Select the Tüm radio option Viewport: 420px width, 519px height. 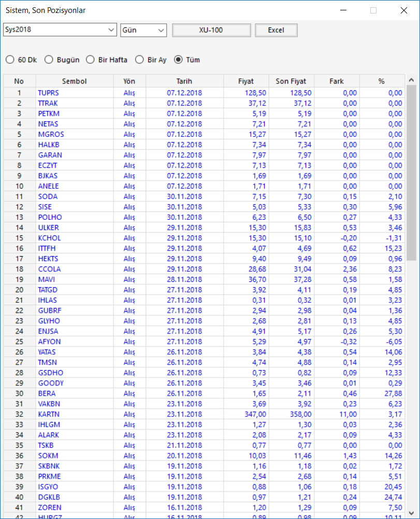pos(187,60)
